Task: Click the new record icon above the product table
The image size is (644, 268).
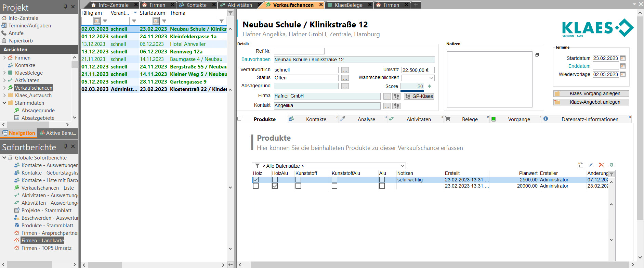Action: coord(581,165)
